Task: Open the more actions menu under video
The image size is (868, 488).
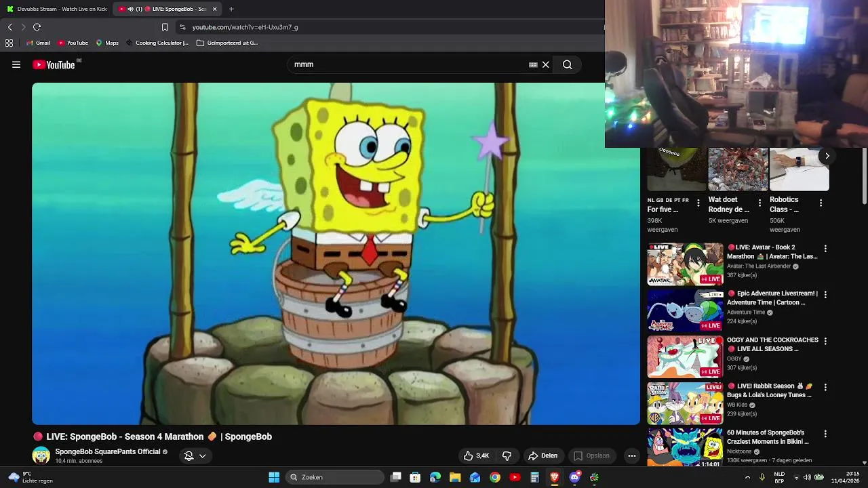Action: (x=631, y=455)
